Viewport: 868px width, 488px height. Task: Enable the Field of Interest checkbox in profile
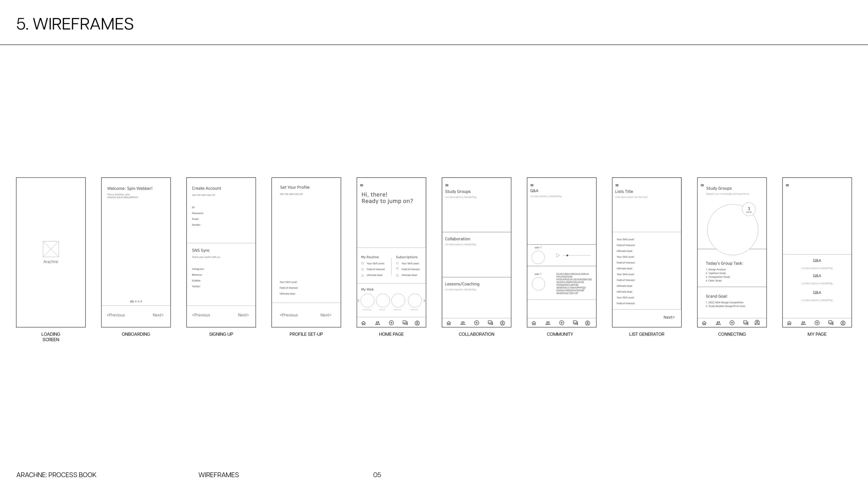point(363,269)
